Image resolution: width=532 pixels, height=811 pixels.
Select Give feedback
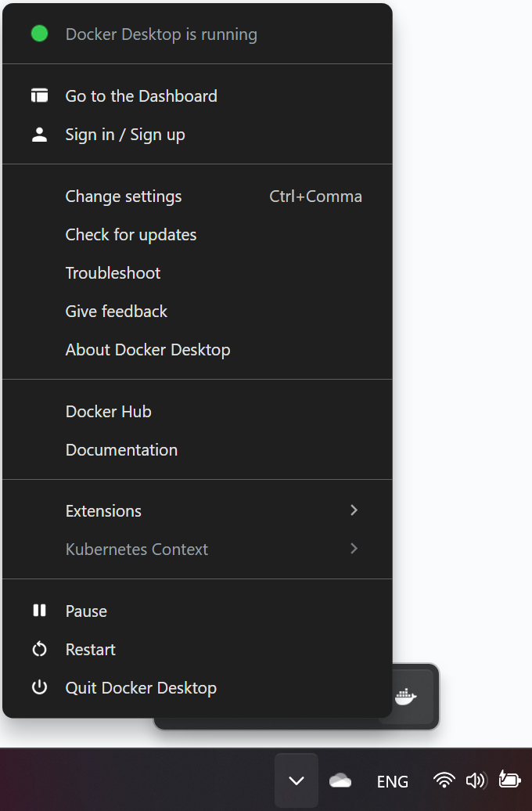117,312
